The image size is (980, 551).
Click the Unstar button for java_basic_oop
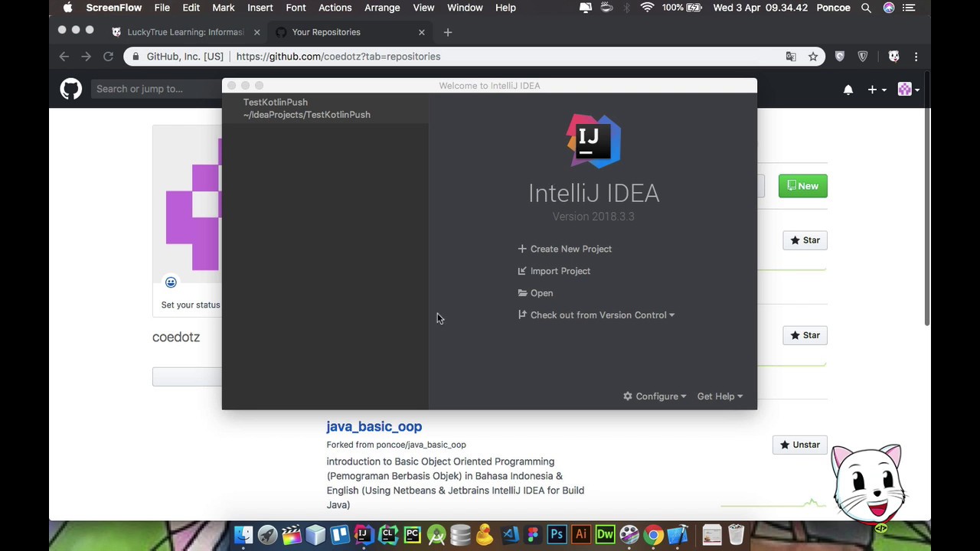[x=799, y=445]
